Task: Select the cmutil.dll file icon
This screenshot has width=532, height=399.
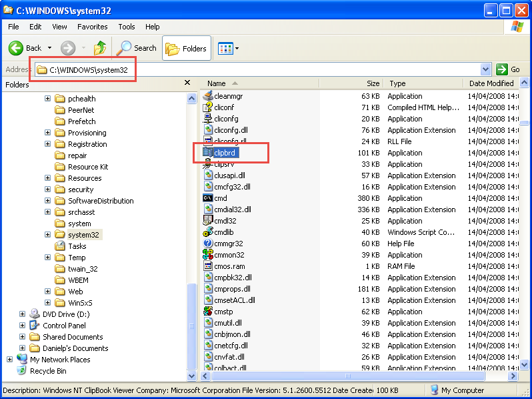Action: (x=207, y=322)
